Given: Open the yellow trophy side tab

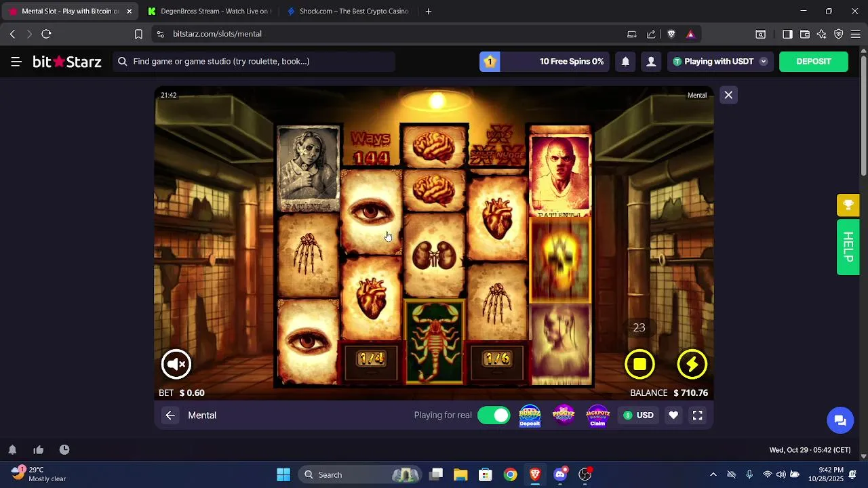Looking at the screenshot, I should 848,205.
